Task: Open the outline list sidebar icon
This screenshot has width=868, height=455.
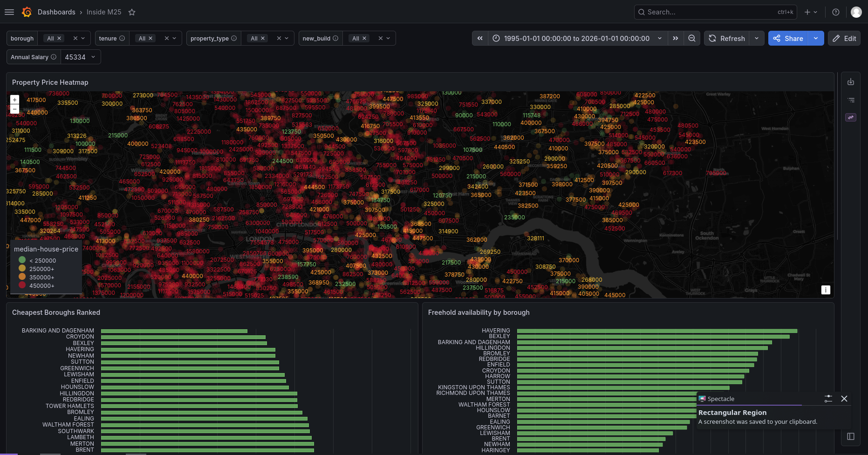Action: point(851,100)
